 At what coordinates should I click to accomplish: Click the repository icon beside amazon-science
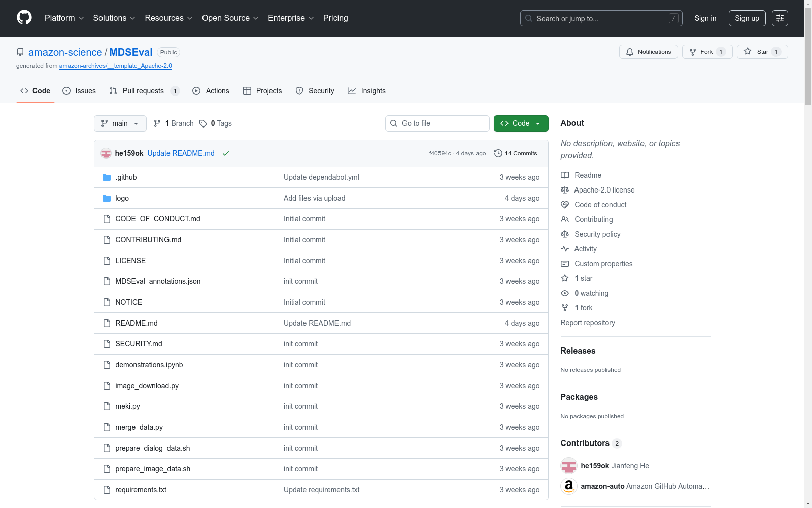click(20, 52)
